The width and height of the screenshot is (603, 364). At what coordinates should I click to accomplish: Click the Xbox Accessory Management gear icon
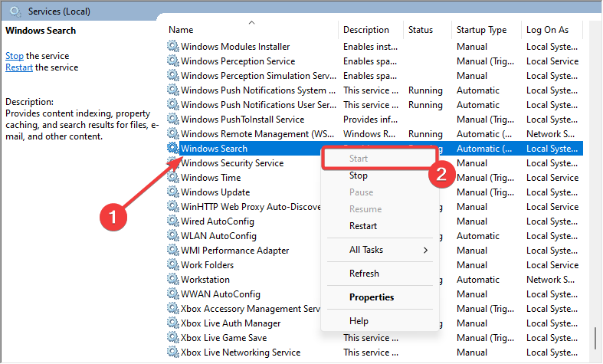click(172, 308)
